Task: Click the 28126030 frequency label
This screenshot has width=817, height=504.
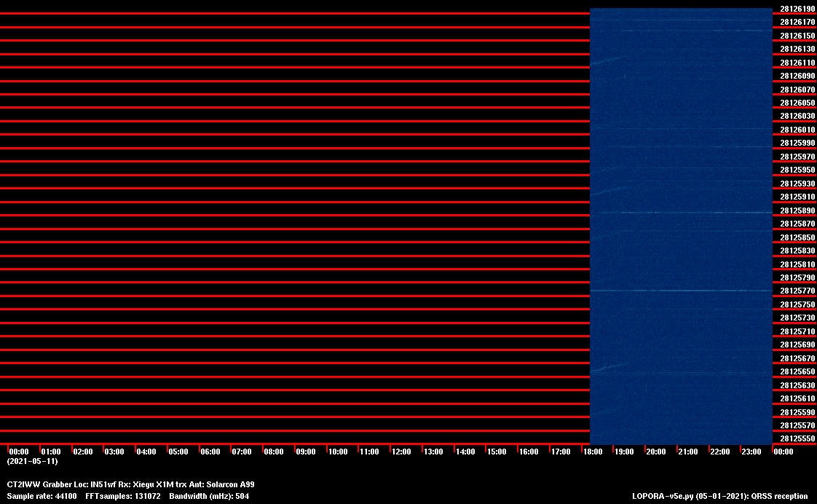Action: coord(797,117)
